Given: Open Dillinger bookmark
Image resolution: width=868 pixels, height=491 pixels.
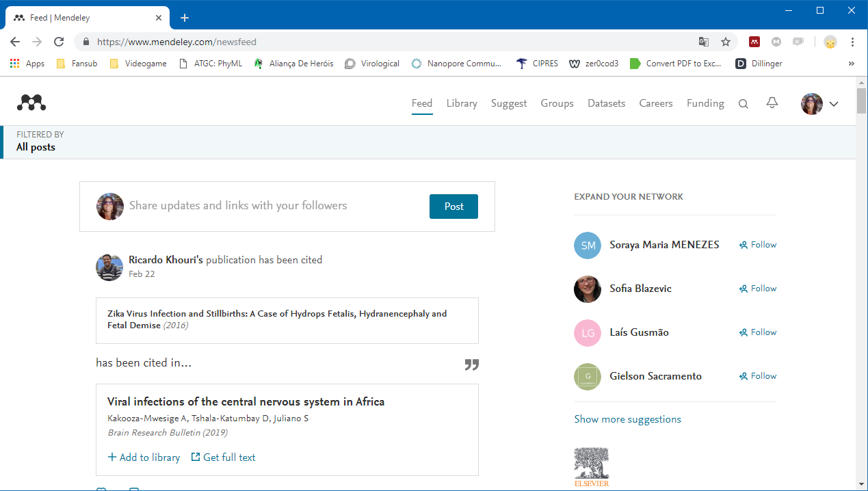Looking at the screenshot, I should 759,64.
